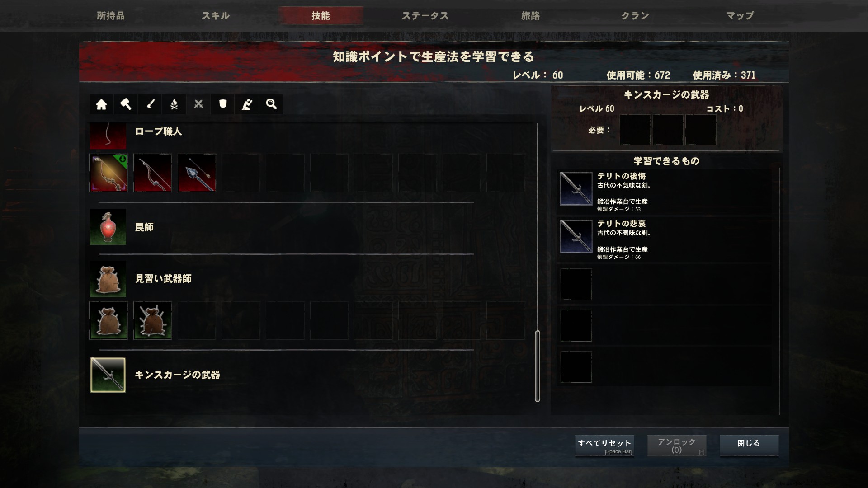Select the crossed swords filter icon
This screenshot has width=868, height=488.
coord(198,104)
